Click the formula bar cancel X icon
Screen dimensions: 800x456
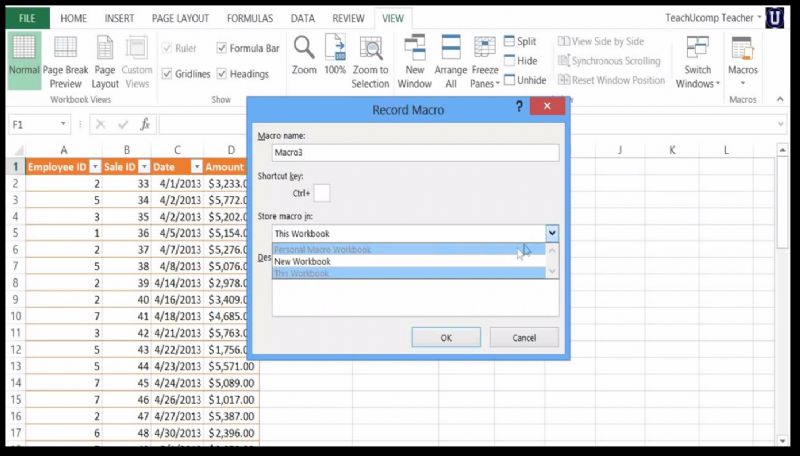point(101,124)
